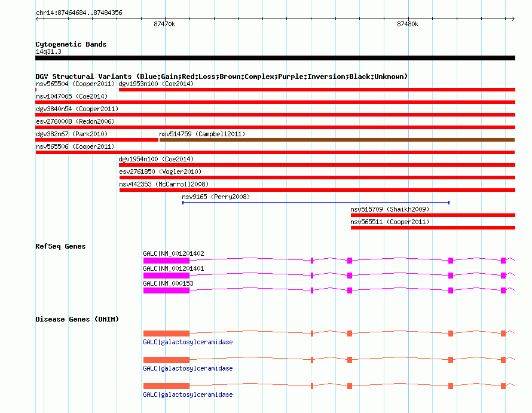Screen dimensions: 532x413
Task: Open the GALC|NM_001201401 transcript label
Action: pos(173,268)
